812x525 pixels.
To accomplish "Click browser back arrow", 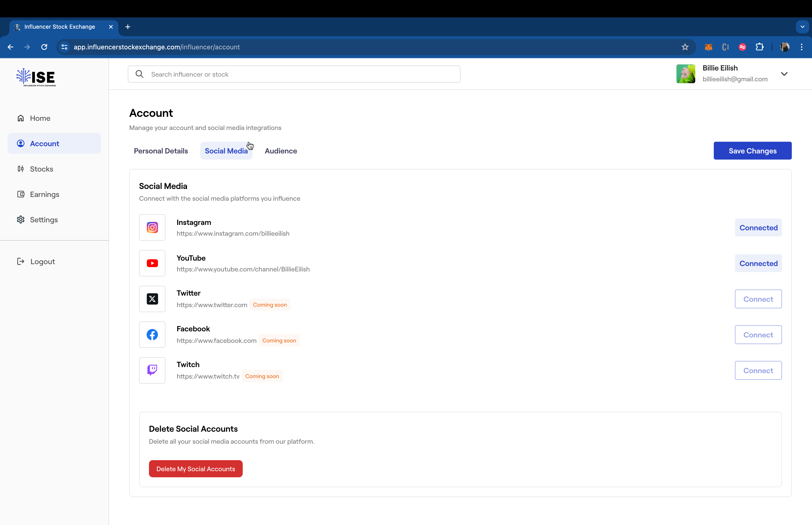I will [11, 47].
